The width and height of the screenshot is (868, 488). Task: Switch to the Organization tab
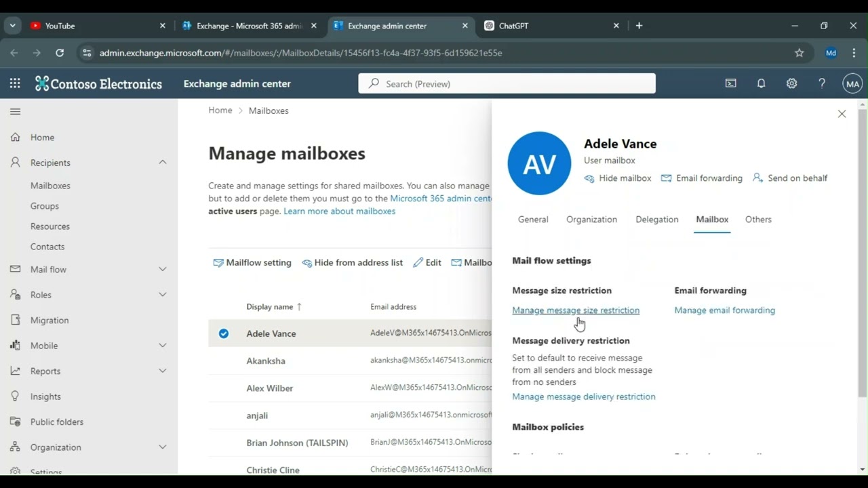(591, 220)
